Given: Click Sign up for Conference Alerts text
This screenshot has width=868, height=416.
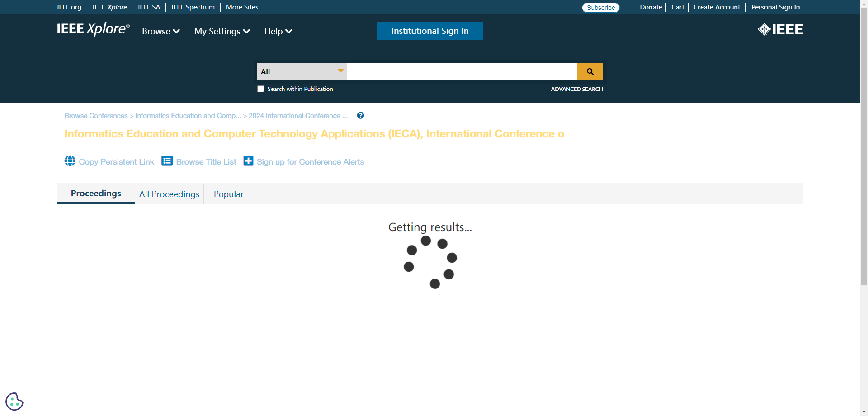Looking at the screenshot, I should tap(311, 162).
